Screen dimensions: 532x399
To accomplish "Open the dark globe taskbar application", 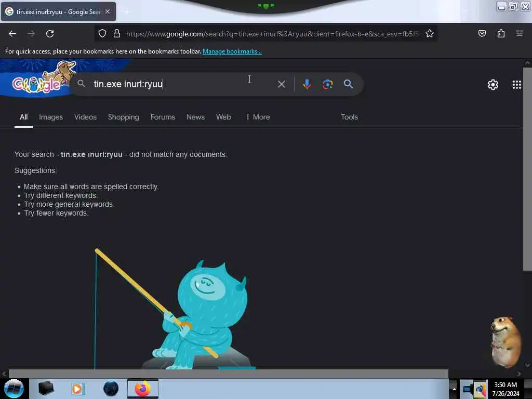I will pos(111,389).
